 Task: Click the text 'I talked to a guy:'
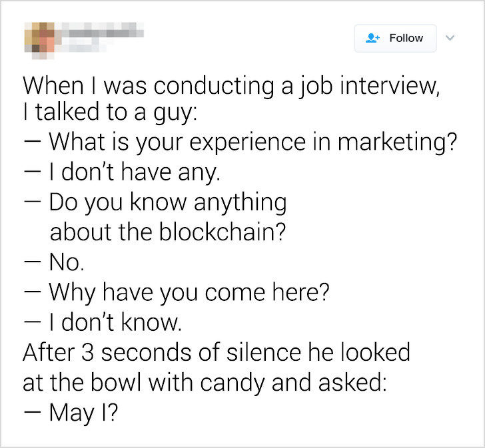coord(110,112)
